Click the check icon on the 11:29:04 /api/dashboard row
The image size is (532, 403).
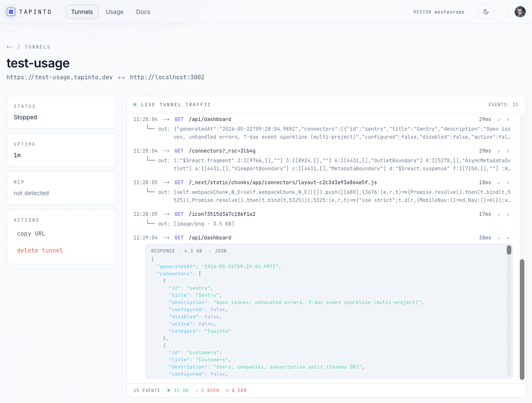(x=499, y=238)
